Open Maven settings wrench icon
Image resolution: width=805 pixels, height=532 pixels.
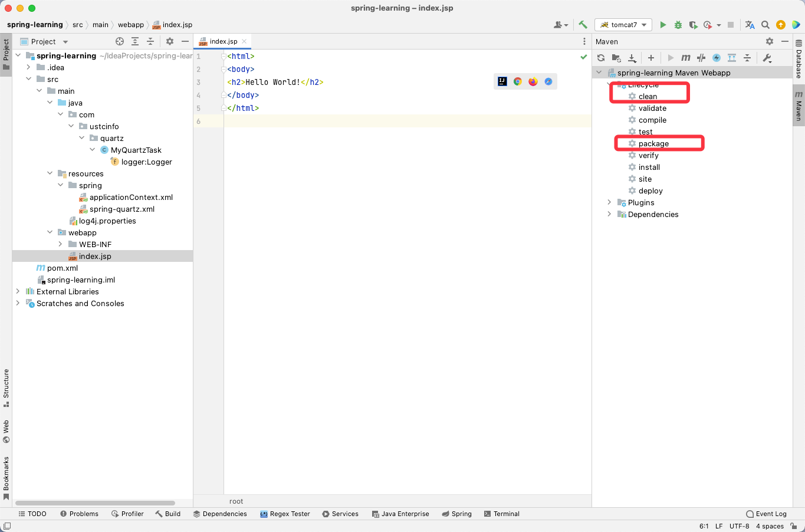click(x=767, y=58)
